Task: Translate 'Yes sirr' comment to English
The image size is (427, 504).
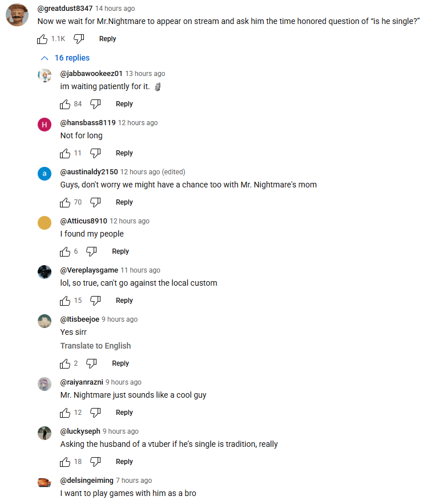Action: coord(96,346)
